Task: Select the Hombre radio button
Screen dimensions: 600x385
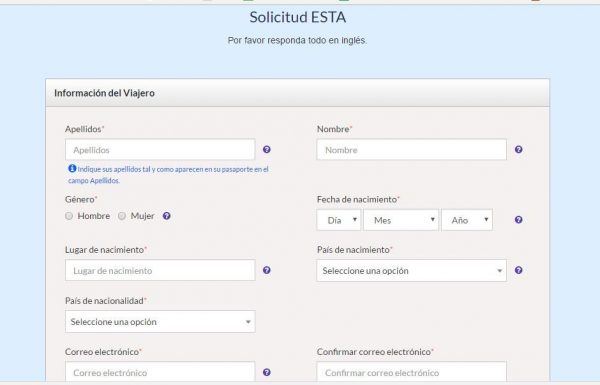Action: 69,216
